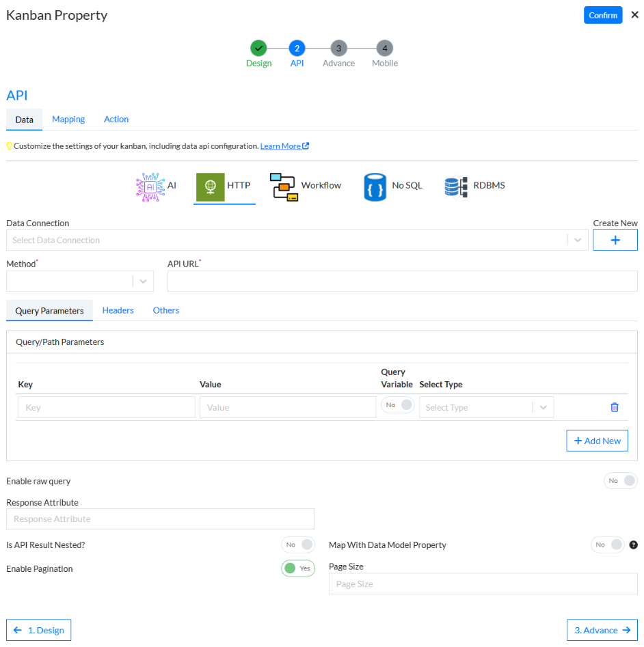Go to step 3 Advance circle
The height and width of the screenshot is (647, 644).
tap(338, 49)
